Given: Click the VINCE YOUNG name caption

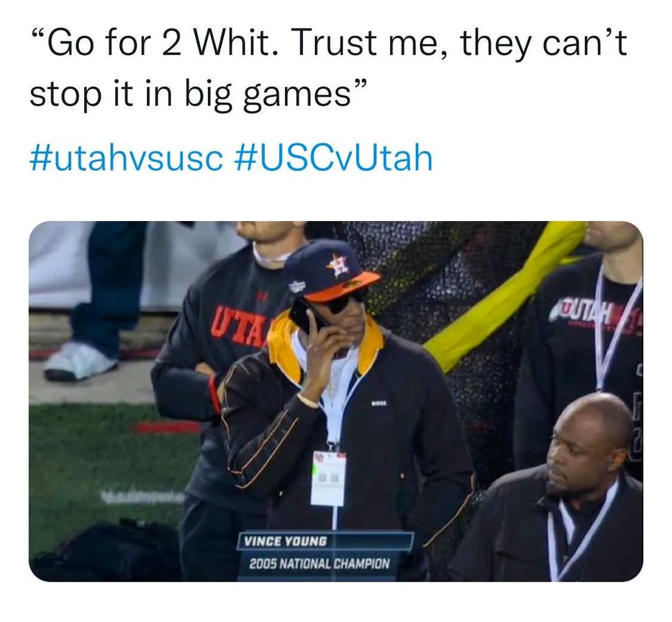Looking at the screenshot, I should click(286, 541).
